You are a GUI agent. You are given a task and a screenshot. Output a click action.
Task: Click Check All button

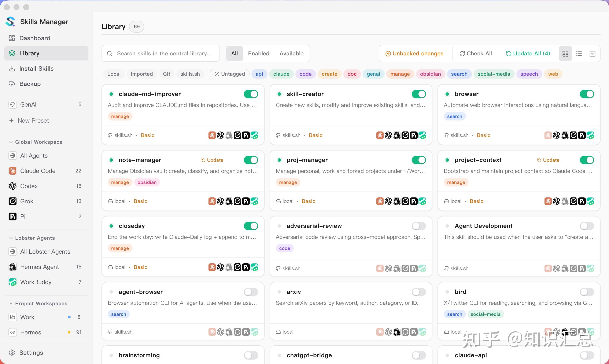tap(476, 53)
